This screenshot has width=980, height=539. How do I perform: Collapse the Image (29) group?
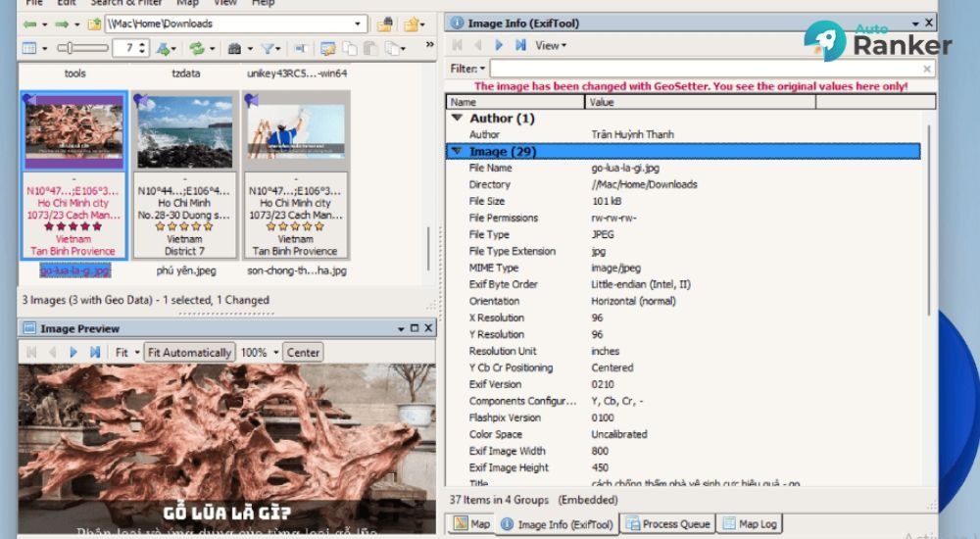click(x=457, y=151)
